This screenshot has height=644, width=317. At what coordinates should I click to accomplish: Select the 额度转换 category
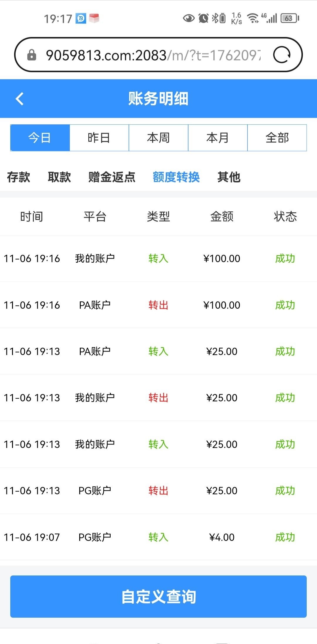click(176, 177)
